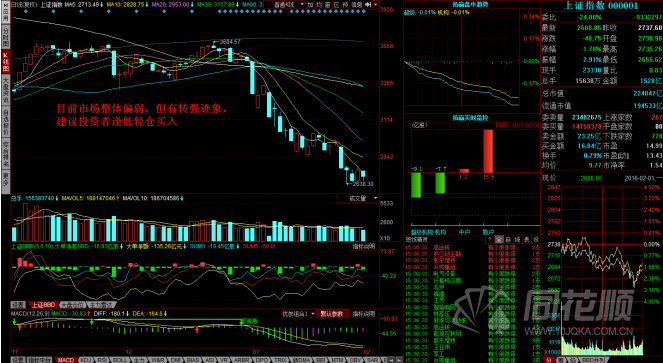Open the 普通K线 chart type dropdown

point(285,5)
